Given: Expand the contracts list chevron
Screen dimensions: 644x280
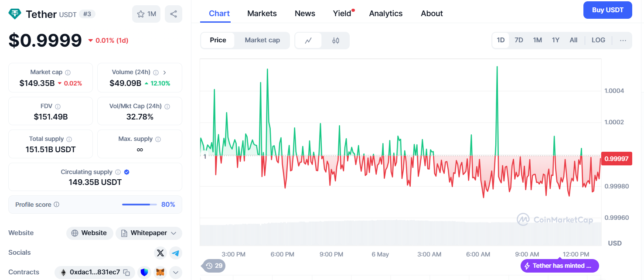Looking at the screenshot, I should coord(176,273).
